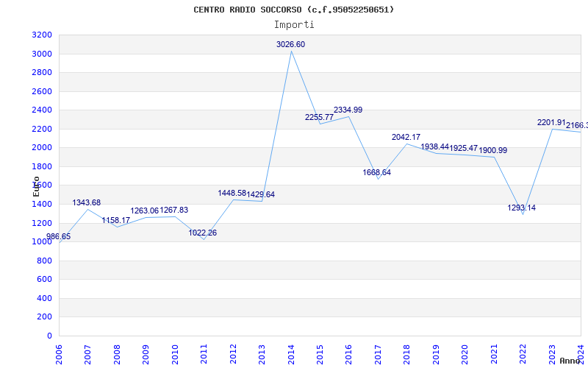Image resolution: width=588 pixels, height=368 pixels.
Task: Select the 1925.47 data label
Action: (464, 149)
